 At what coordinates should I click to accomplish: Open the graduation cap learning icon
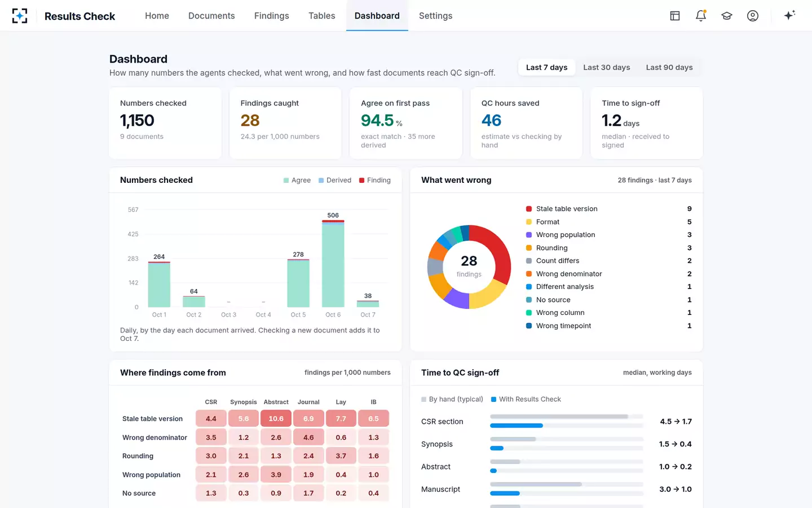click(727, 16)
